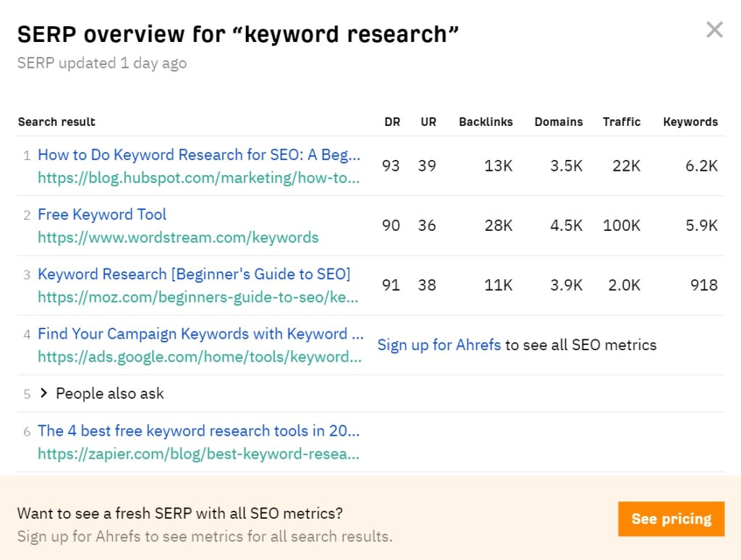Open the Google Ads Keyword Planner result
This screenshot has width=741, height=560.
pos(199,334)
